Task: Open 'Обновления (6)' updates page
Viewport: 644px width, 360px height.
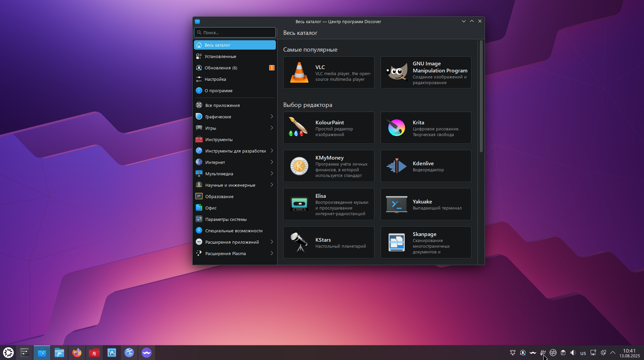Action: coord(235,68)
